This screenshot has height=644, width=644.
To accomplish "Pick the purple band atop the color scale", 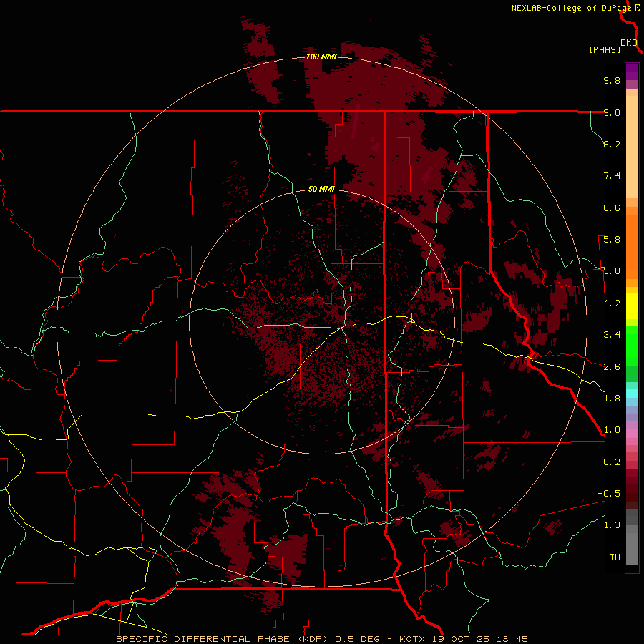I will tap(632, 72).
